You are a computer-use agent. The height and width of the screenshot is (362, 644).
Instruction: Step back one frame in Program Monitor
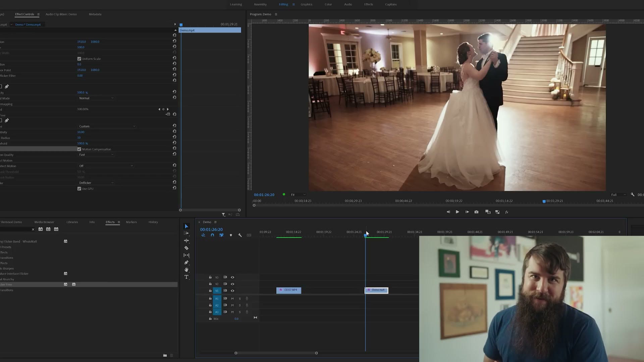click(448, 212)
